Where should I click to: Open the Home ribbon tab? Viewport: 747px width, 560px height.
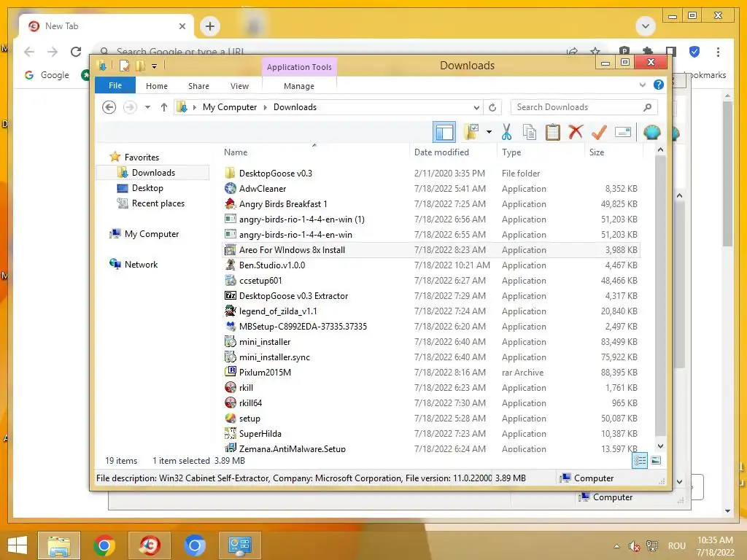tap(157, 86)
